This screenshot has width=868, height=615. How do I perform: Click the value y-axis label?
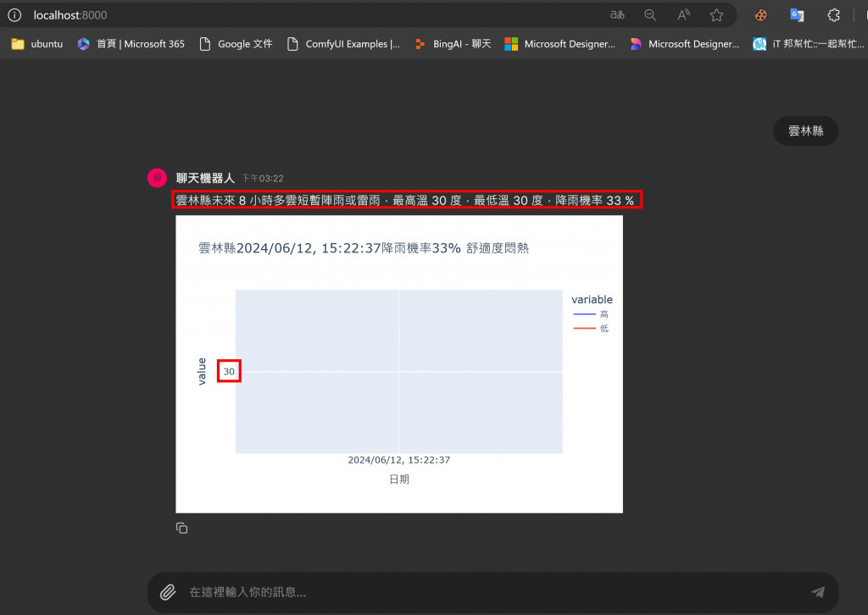202,371
